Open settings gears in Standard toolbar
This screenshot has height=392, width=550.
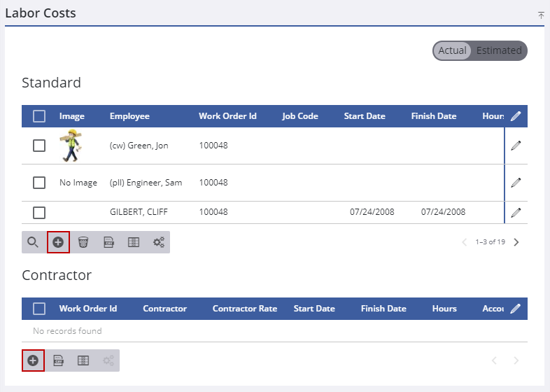(x=159, y=242)
